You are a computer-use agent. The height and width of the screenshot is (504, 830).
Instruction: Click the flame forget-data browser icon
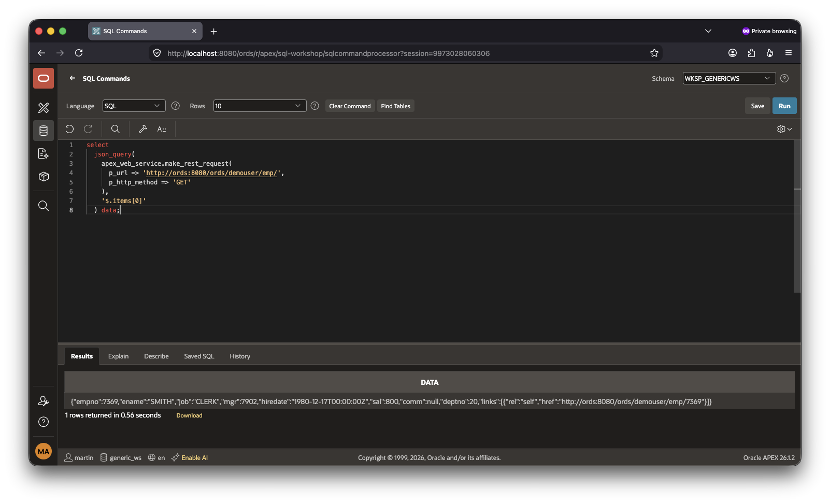(770, 53)
